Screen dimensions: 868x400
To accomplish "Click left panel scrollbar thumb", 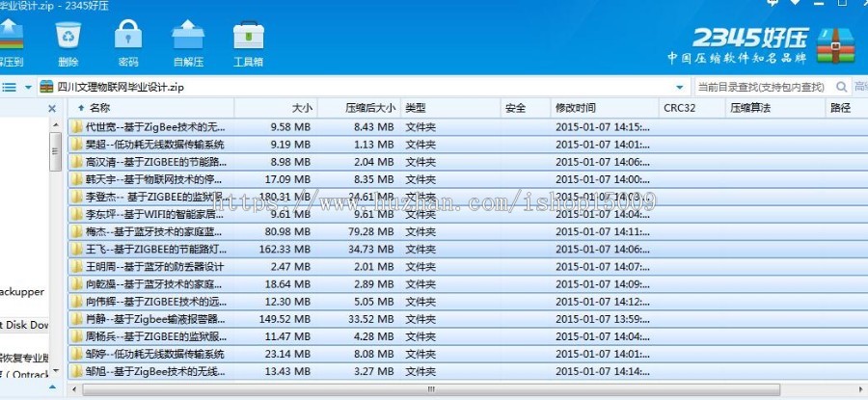I will click(x=55, y=151).
